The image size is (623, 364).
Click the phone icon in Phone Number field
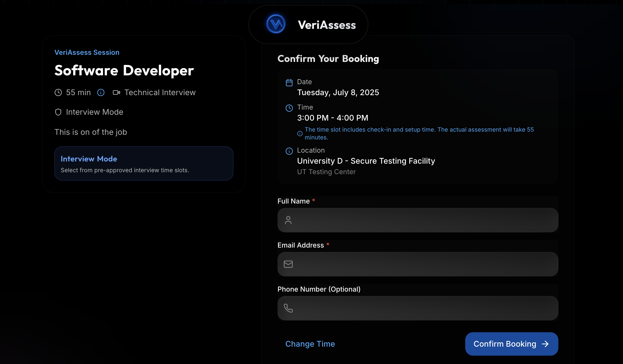click(288, 308)
